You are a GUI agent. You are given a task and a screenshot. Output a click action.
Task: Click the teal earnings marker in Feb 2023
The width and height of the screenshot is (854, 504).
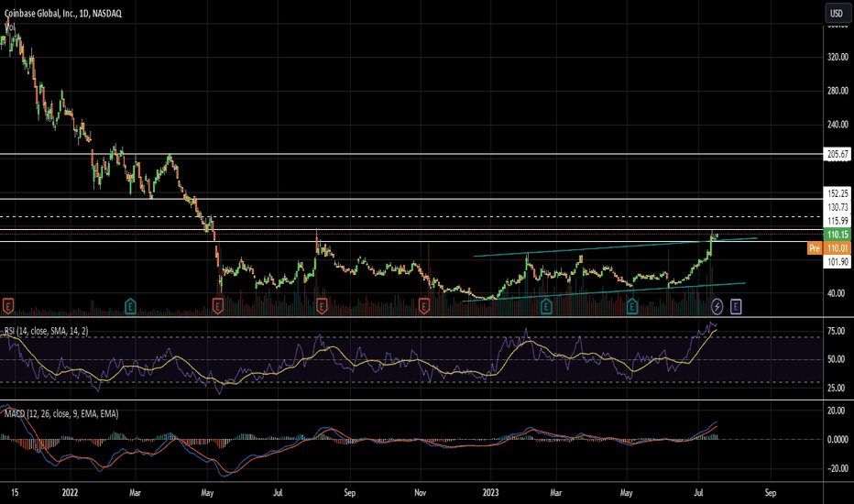coord(546,306)
